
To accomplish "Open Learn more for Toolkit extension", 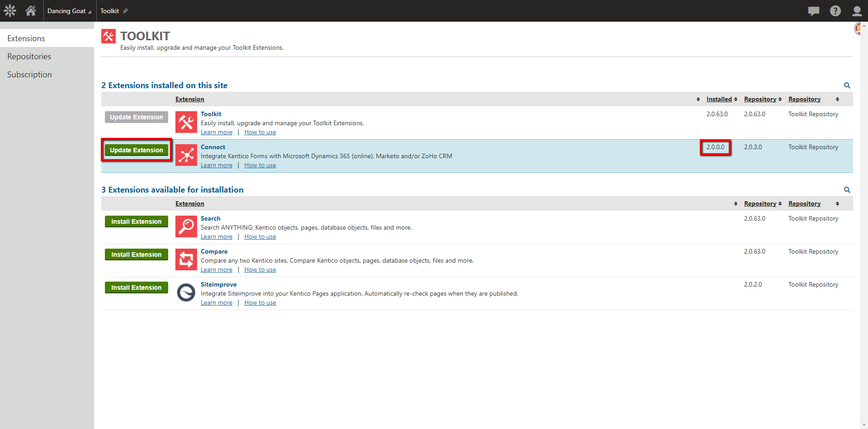I will click(217, 132).
